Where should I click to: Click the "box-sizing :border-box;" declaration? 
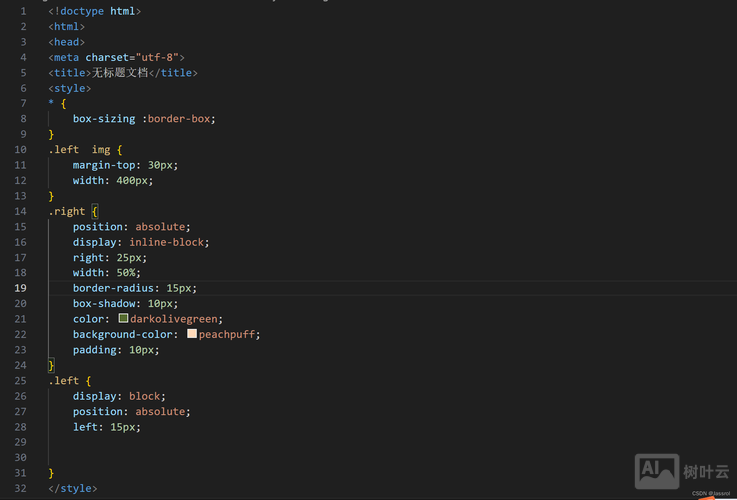pos(144,119)
